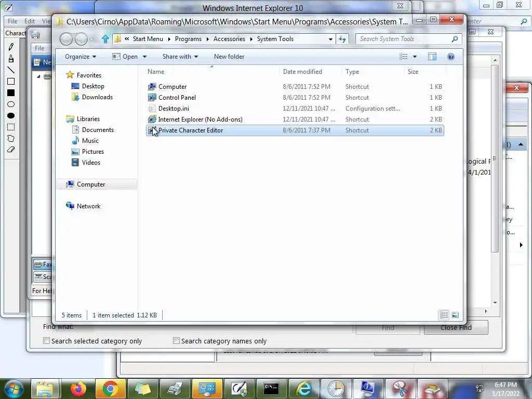This screenshot has width=532, height=399.
Task: Select the Hollow Ellipse tool in Character Editor
Action: click(11, 104)
